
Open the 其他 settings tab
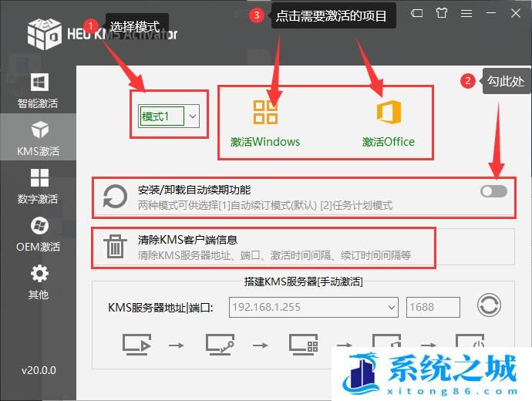[x=38, y=282]
